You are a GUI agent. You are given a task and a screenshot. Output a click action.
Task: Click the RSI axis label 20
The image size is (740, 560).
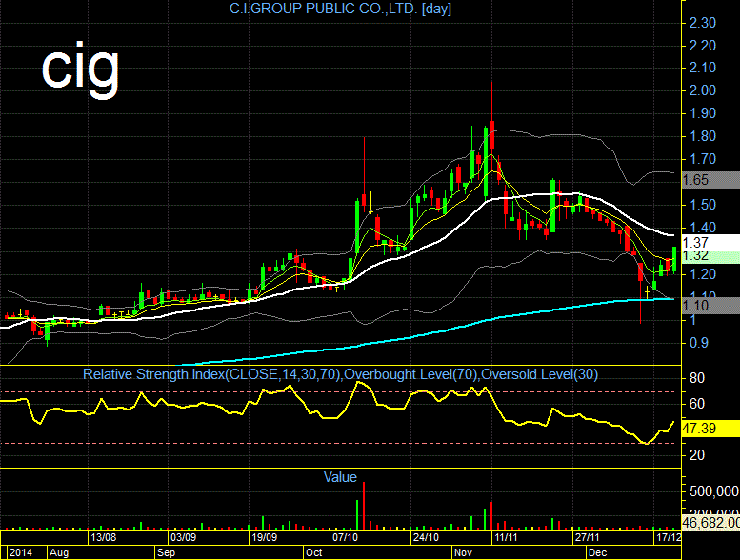coord(696,455)
